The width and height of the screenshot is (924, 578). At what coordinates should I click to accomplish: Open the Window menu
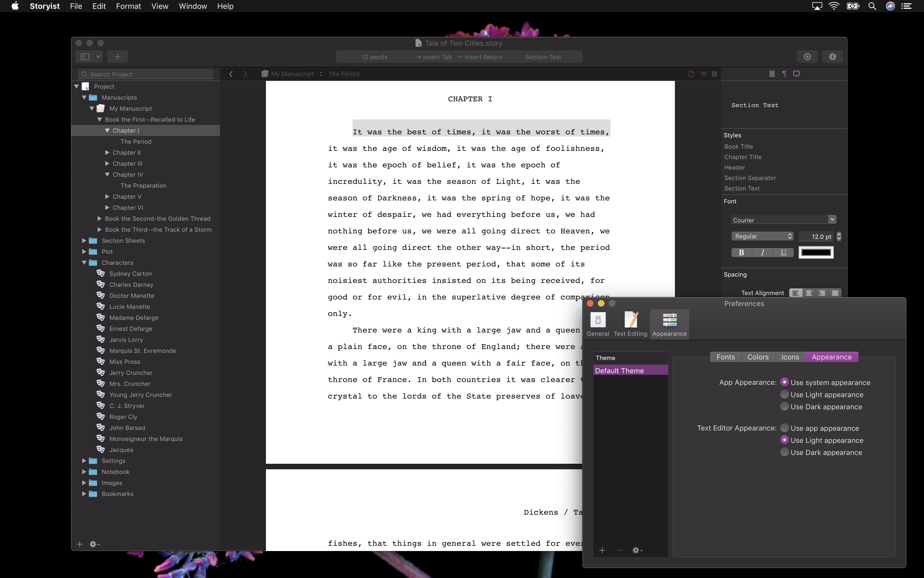tap(193, 6)
